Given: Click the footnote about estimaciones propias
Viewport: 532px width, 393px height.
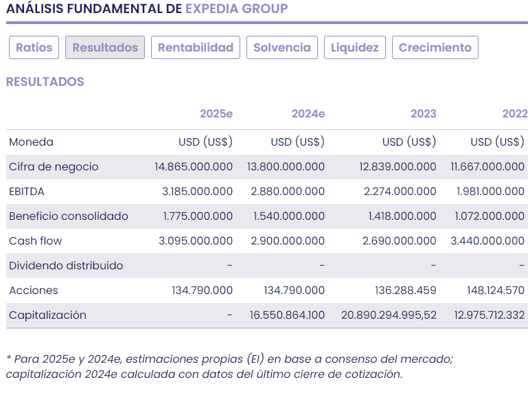Looking at the screenshot, I should pos(230,366).
